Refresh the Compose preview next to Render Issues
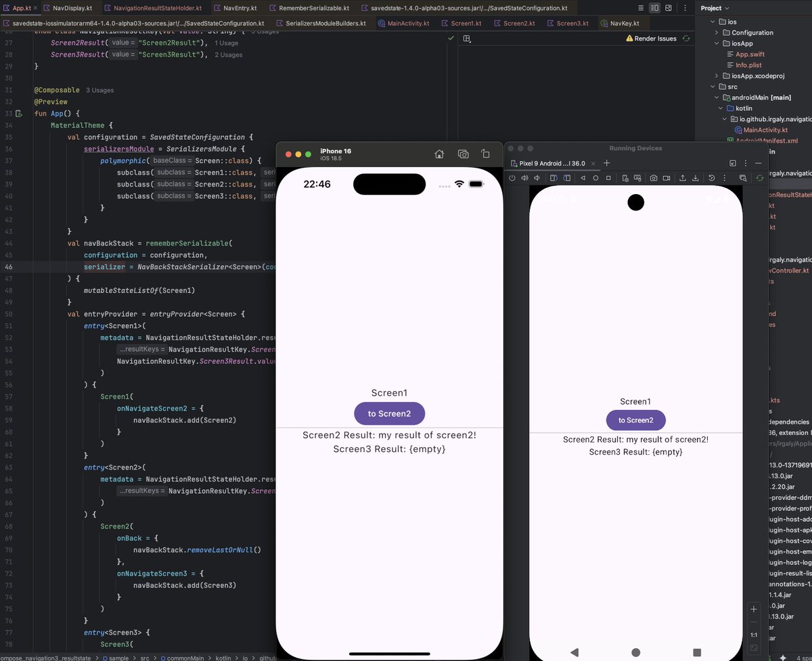Screen dimensions: 812x661 click(x=686, y=39)
